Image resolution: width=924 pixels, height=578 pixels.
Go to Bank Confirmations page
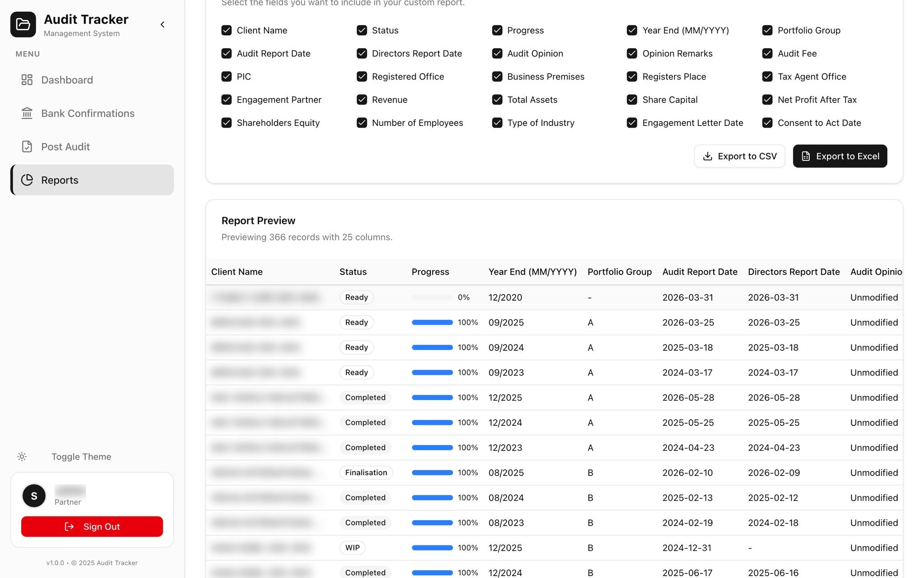[x=92, y=113]
